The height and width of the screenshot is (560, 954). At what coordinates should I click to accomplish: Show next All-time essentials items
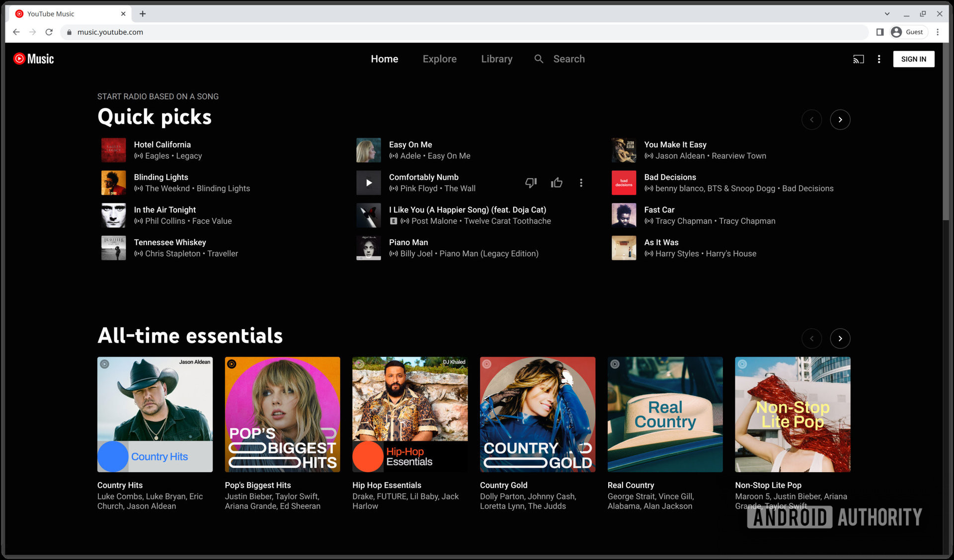(x=840, y=339)
